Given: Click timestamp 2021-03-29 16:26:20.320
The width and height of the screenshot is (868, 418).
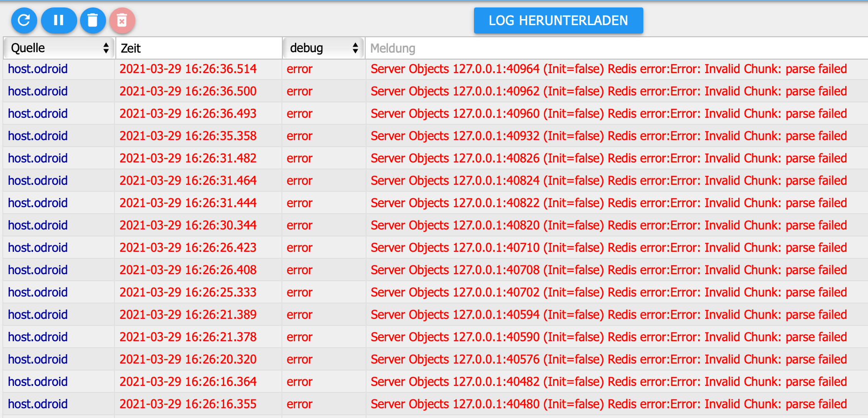Looking at the screenshot, I should pyautogui.click(x=188, y=359).
